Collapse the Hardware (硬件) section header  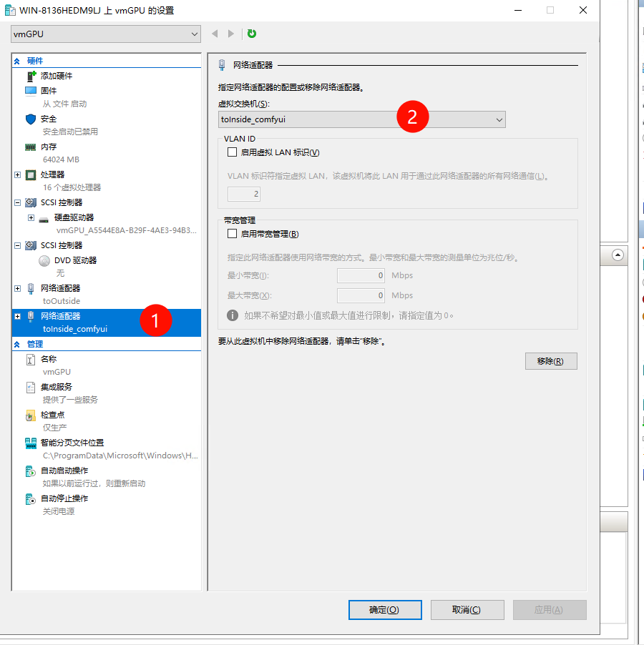17,61
